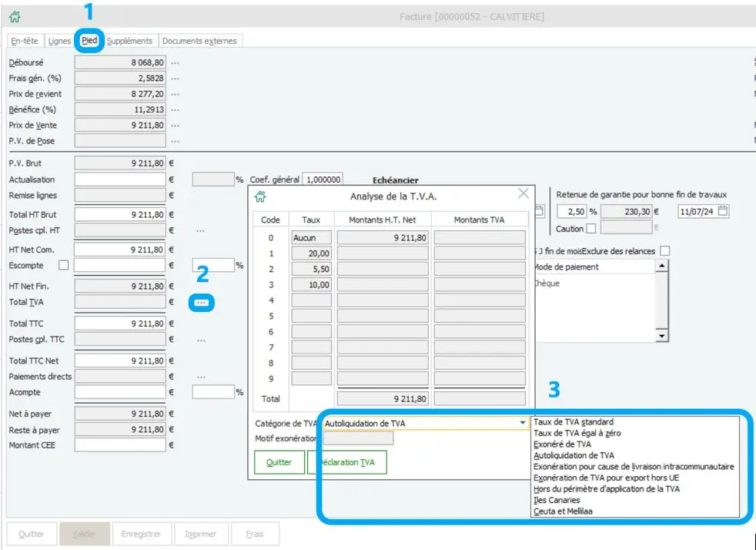Open details ellipsis next to Bénéfice (%)
The height and width of the screenshot is (550, 756).
coord(175,109)
